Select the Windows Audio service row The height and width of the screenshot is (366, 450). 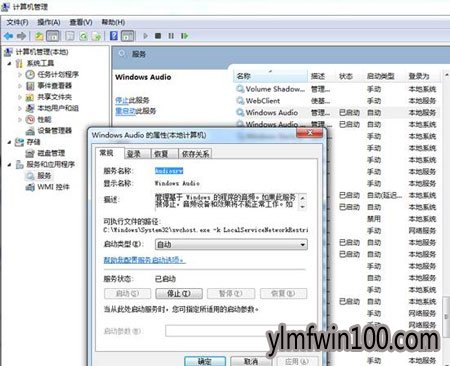pos(337,113)
